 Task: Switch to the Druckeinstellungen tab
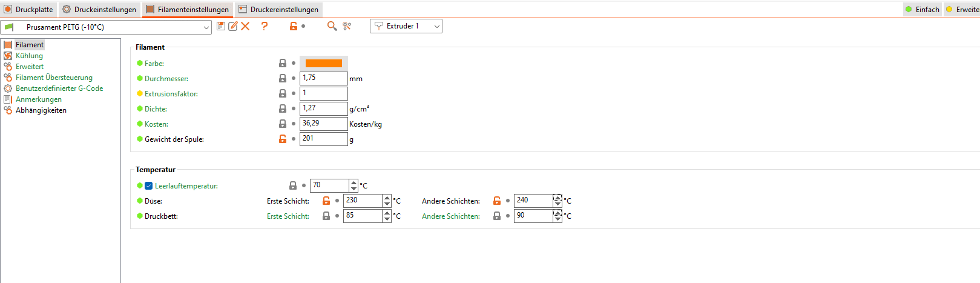pyautogui.click(x=99, y=9)
